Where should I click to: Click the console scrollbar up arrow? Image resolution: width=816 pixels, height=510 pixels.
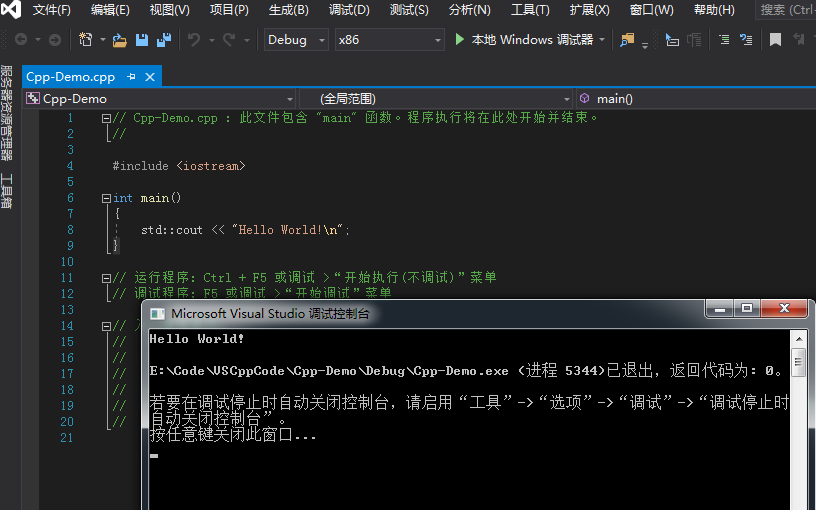tap(799, 339)
